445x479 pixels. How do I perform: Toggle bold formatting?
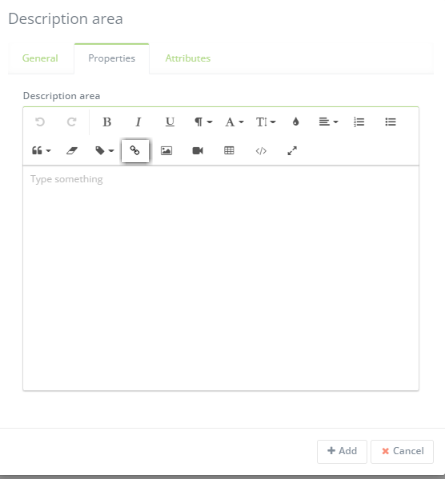pyautogui.click(x=107, y=122)
